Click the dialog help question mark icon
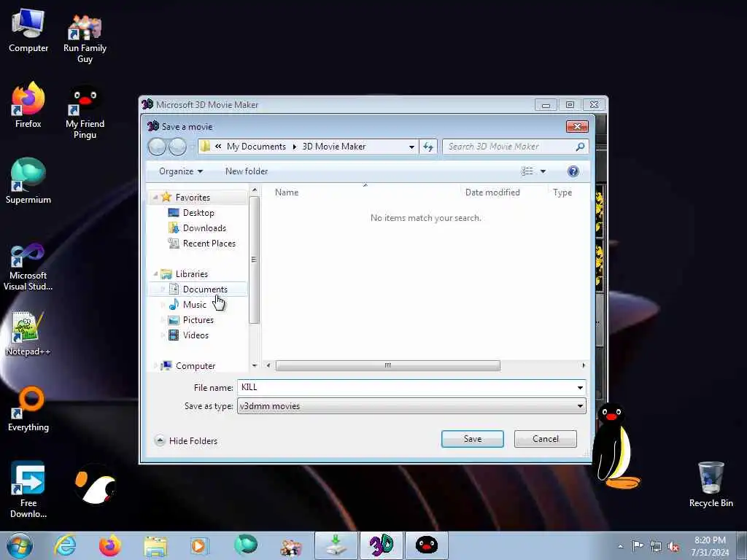Viewport: 747px width, 560px height. pyautogui.click(x=573, y=171)
